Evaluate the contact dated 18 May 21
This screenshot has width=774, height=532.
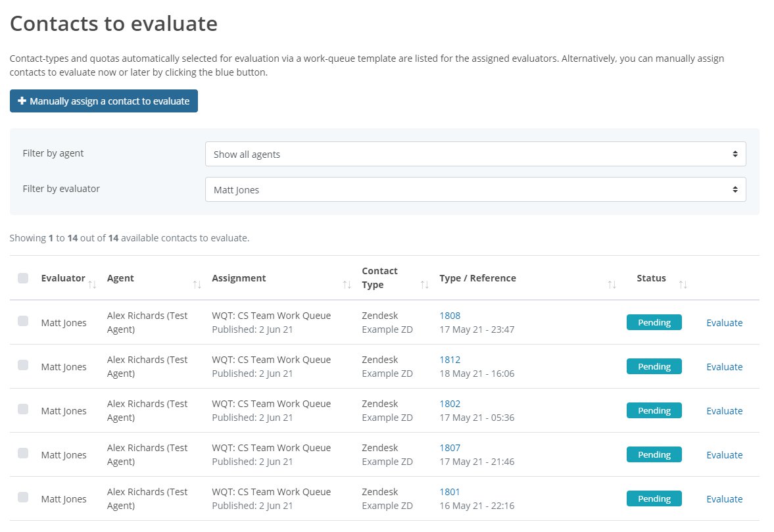[x=724, y=366]
